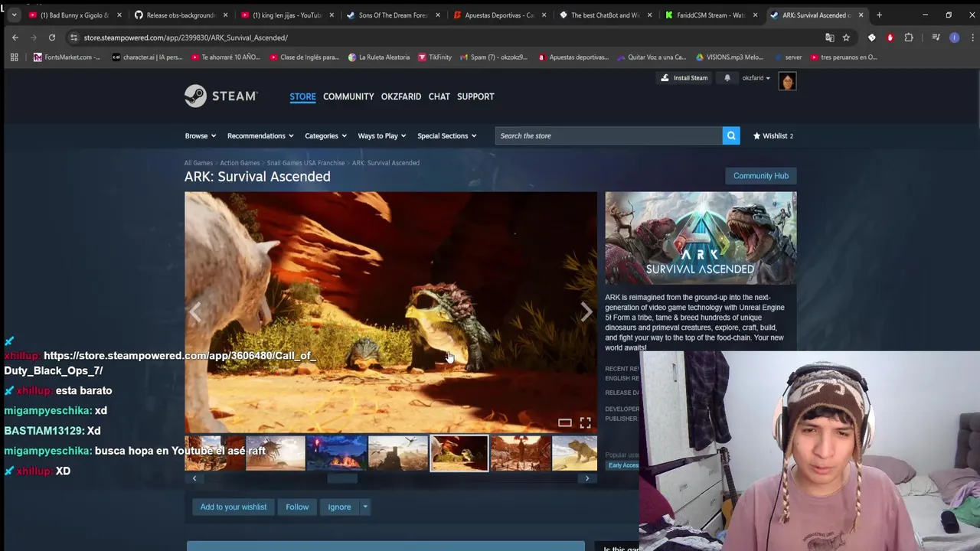This screenshot has width=980, height=551.
Task: Open the STORE menu
Action: [302, 96]
